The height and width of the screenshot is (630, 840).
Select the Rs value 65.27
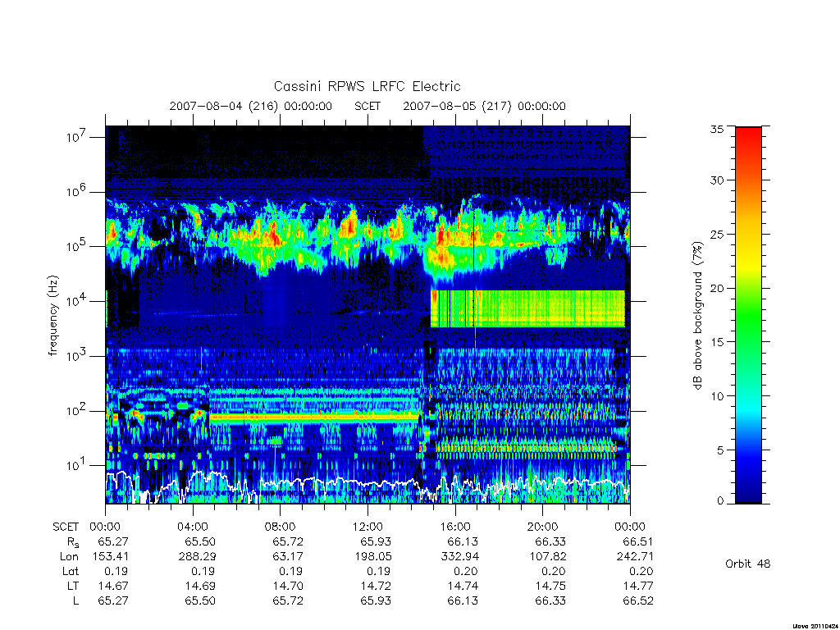pyautogui.click(x=113, y=541)
